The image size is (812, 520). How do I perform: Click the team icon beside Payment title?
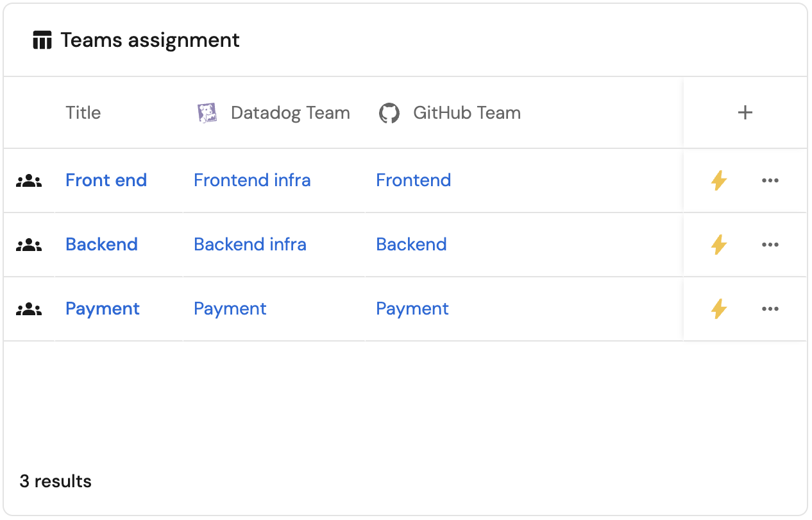[29, 309]
